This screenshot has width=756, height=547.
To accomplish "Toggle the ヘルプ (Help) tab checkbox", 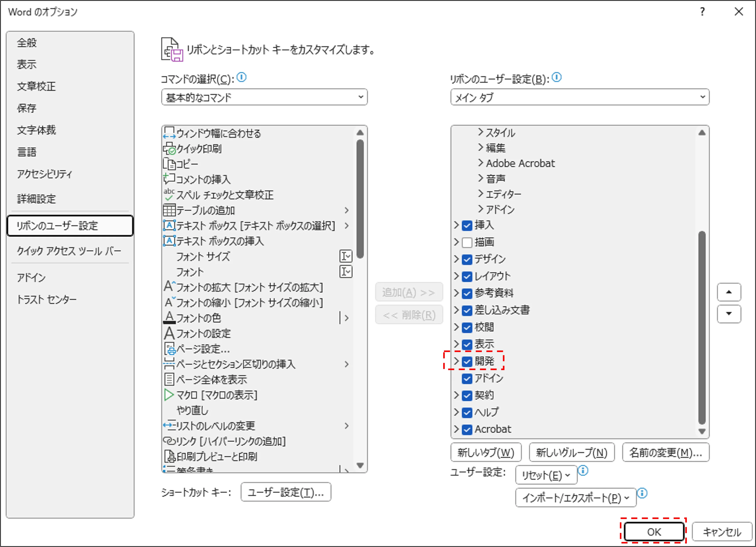I will [467, 413].
